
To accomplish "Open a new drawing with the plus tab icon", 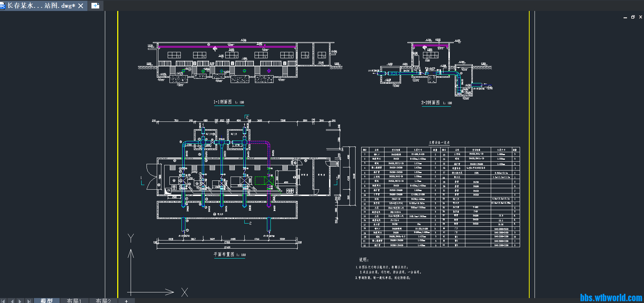I will point(95,6).
